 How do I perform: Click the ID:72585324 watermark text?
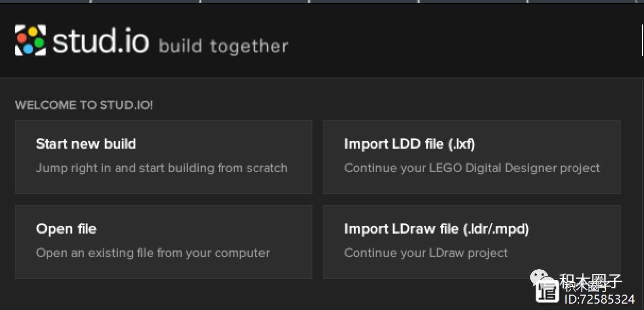(599, 299)
